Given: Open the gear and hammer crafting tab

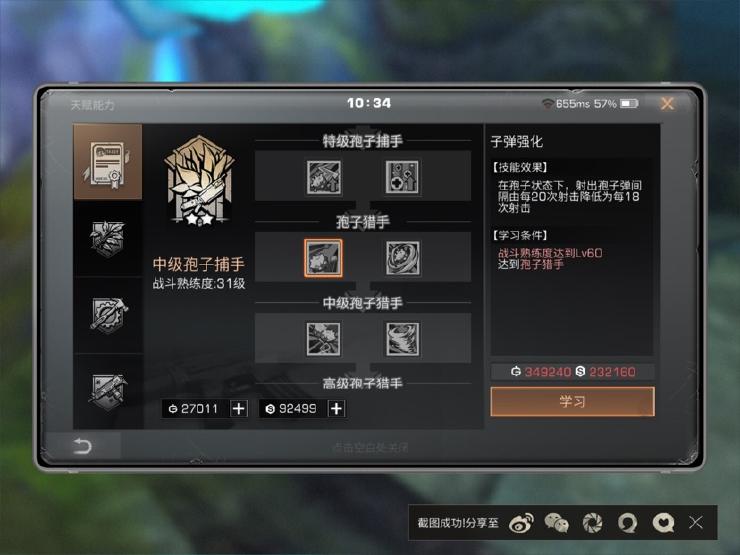Looking at the screenshot, I should pos(108,315).
